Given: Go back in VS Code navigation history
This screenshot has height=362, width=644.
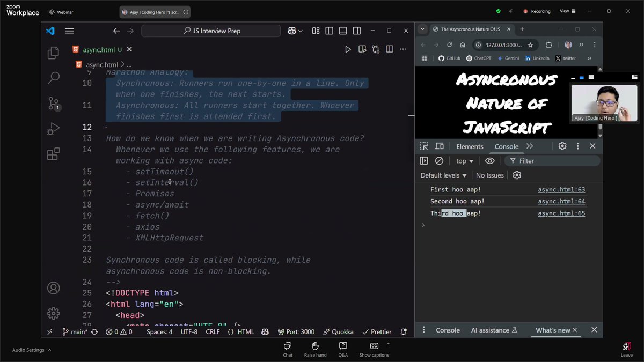Looking at the screenshot, I should coord(116,31).
